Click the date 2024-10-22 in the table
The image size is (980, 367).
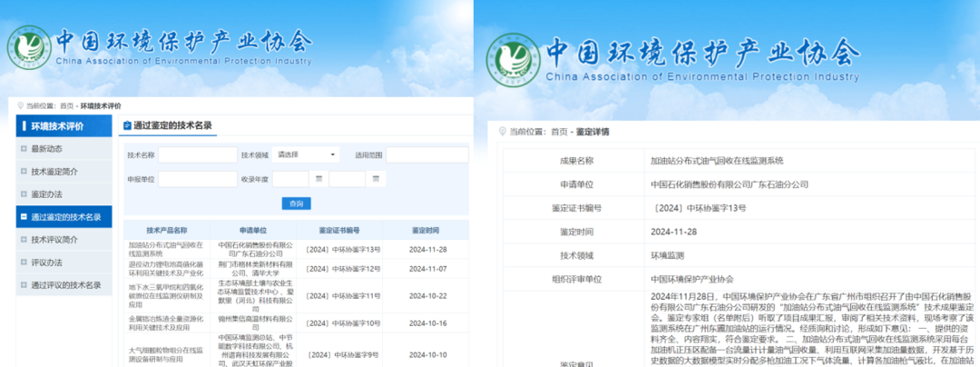(428, 296)
